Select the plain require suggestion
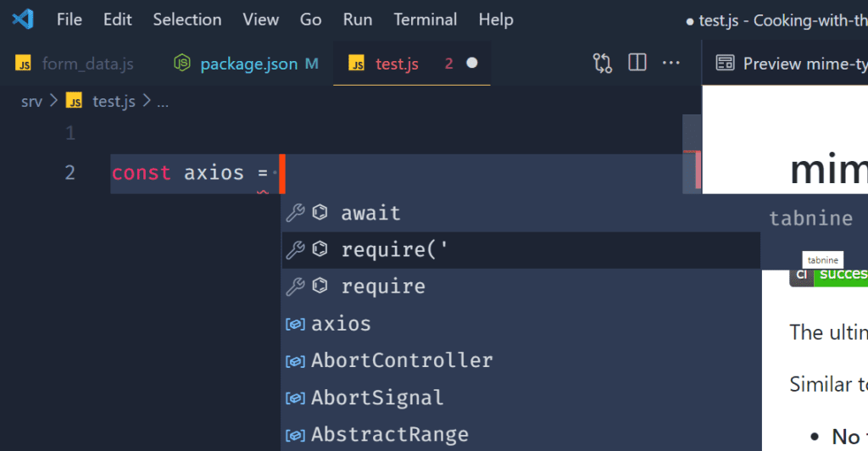 520,287
